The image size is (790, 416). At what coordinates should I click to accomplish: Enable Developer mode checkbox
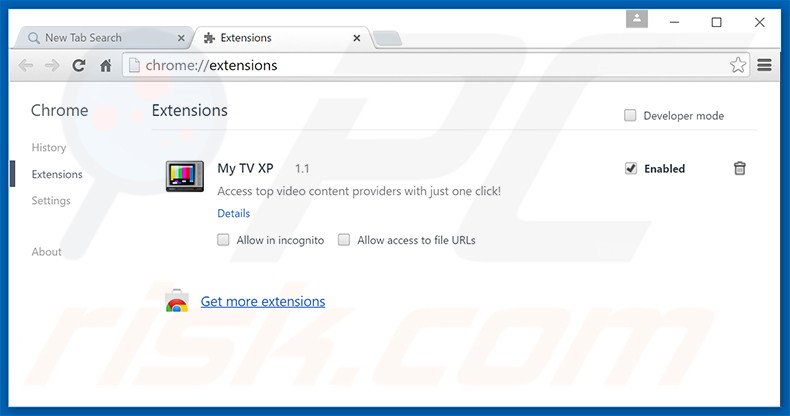pyautogui.click(x=630, y=115)
